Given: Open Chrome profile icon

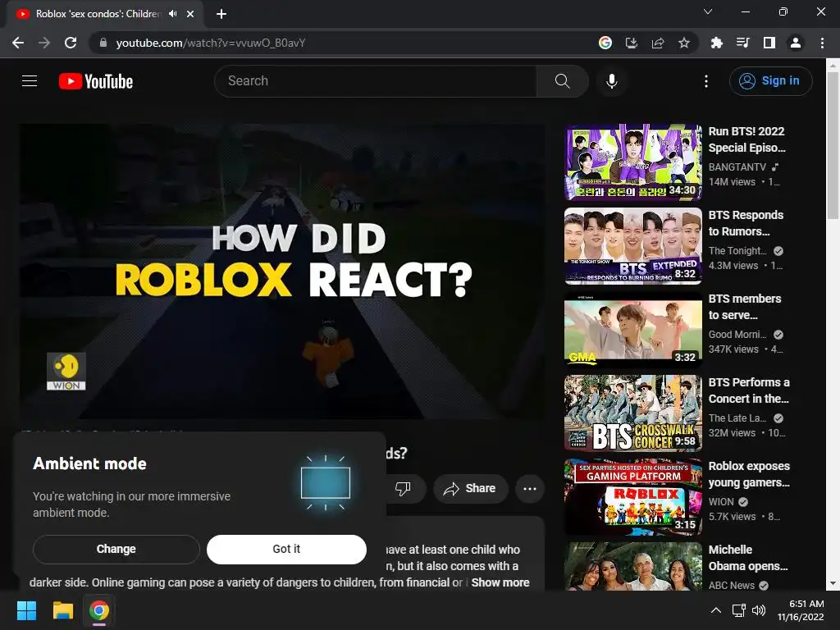Looking at the screenshot, I should tap(796, 43).
